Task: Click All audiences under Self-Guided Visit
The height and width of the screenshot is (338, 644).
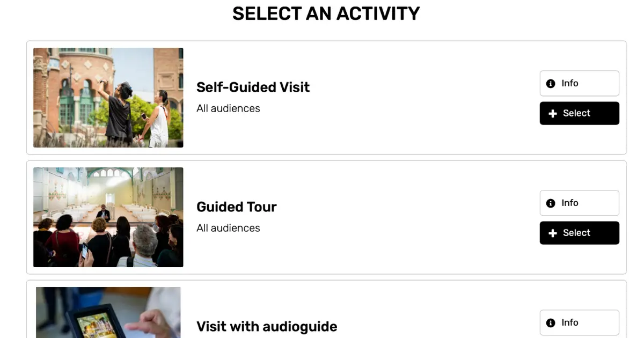Action: click(228, 108)
